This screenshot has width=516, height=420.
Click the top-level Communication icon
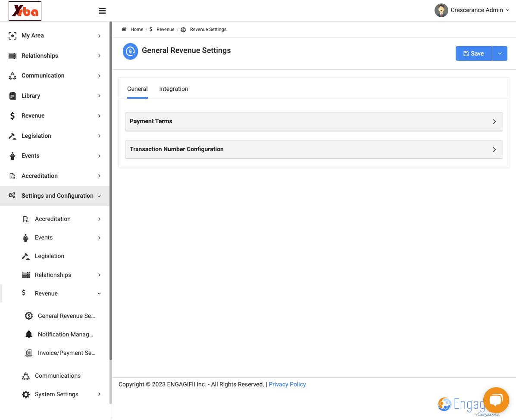[13, 76]
